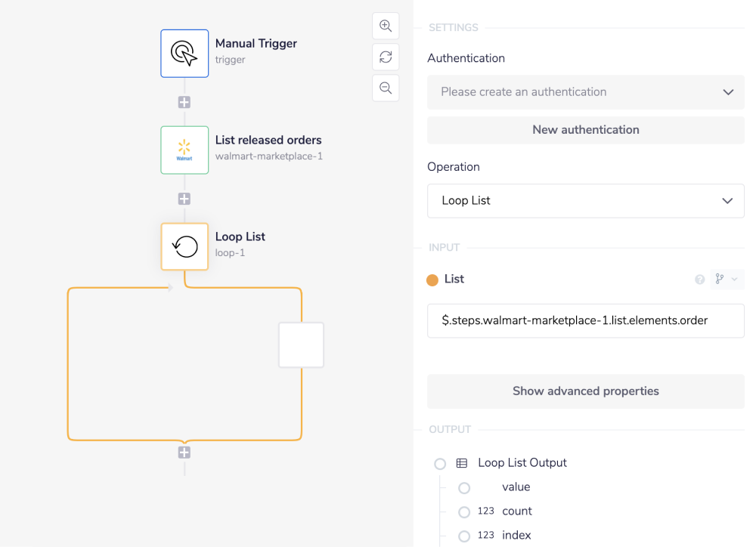The width and height of the screenshot is (756, 547).
Task: Open the Authentication dropdown
Action: tap(585, 92)
